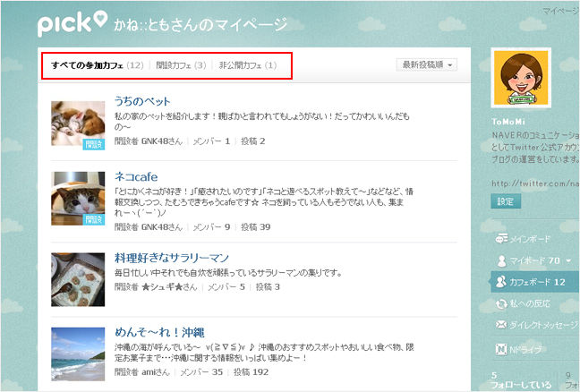580x392 pixels.
Task: Open ダイレクトメッセージ in the sidebar
Action: [537, 325]
